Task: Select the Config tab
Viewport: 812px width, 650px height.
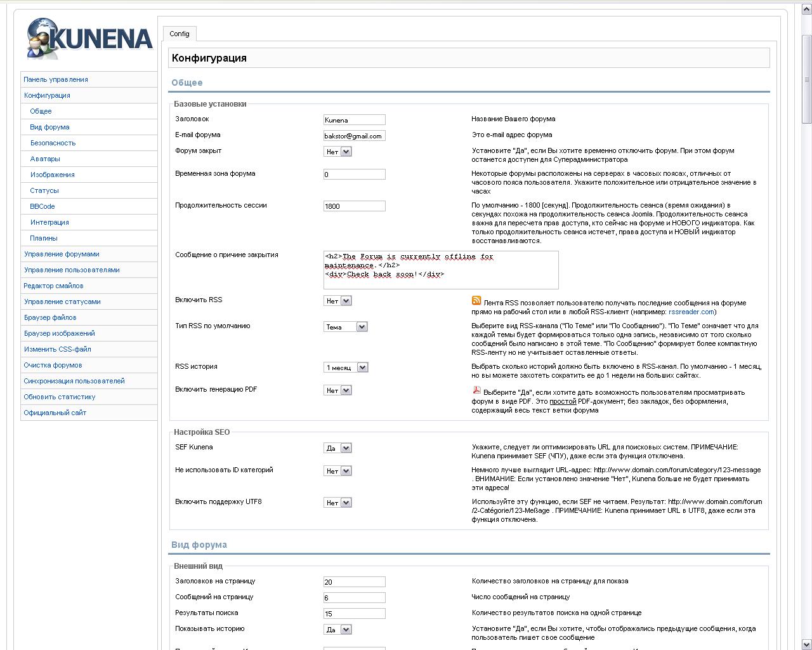Action: 180,34
